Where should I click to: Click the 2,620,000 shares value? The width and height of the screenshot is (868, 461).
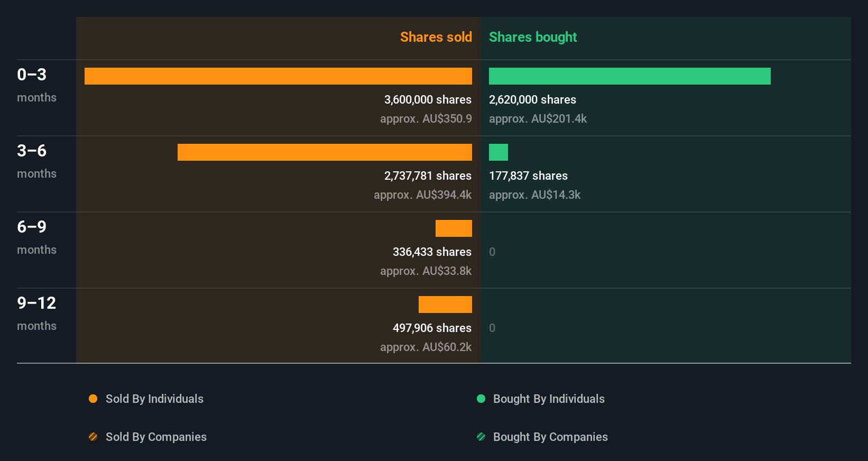(x=532, y=99)
